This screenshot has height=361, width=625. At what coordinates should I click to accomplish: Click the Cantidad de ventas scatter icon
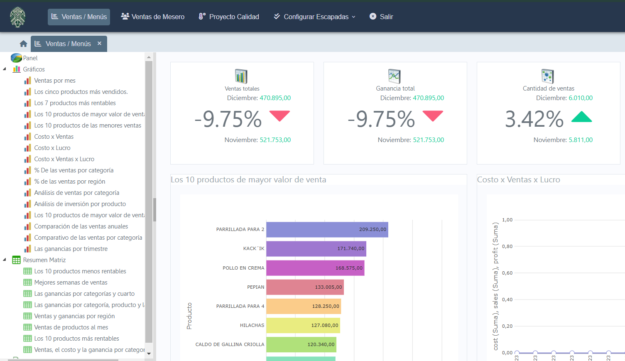point(548,76)
